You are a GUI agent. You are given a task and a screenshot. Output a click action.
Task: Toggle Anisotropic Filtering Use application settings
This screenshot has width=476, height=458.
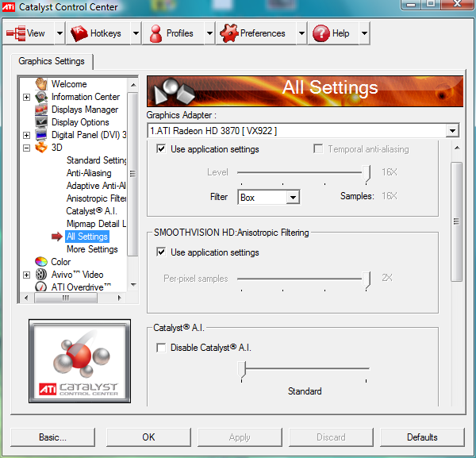161,252
